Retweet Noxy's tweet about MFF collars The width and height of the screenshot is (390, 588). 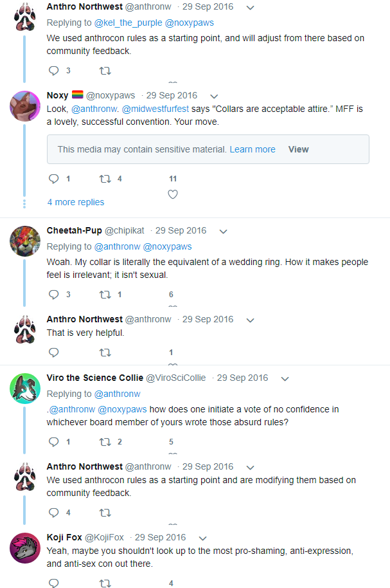pos(105,179)
